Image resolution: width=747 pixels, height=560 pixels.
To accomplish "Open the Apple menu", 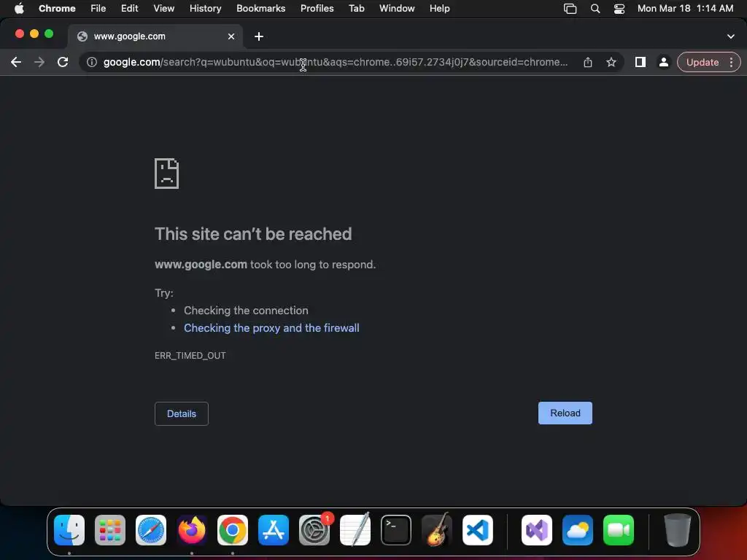I will click(19, 9).
